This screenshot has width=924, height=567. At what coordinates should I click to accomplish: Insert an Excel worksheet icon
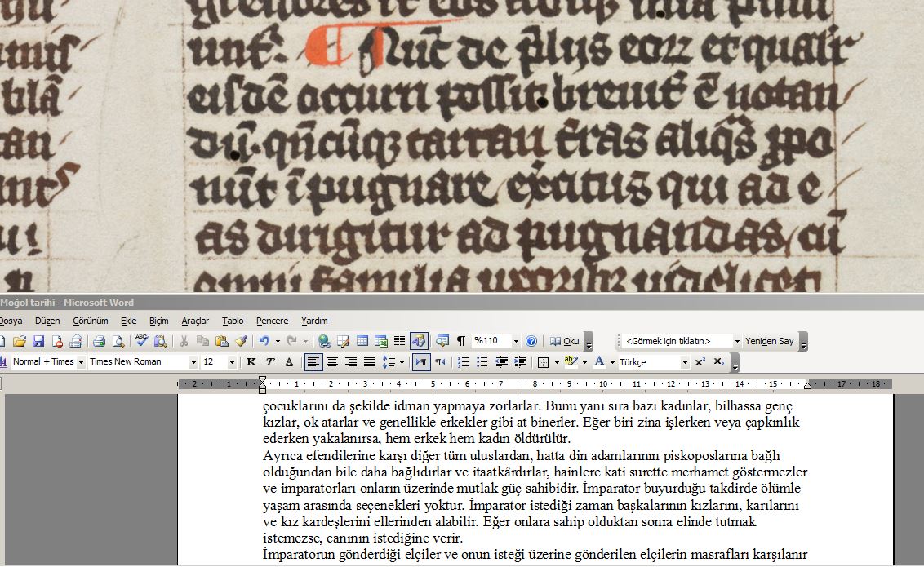pyautogui.click(x=381, y=341)
